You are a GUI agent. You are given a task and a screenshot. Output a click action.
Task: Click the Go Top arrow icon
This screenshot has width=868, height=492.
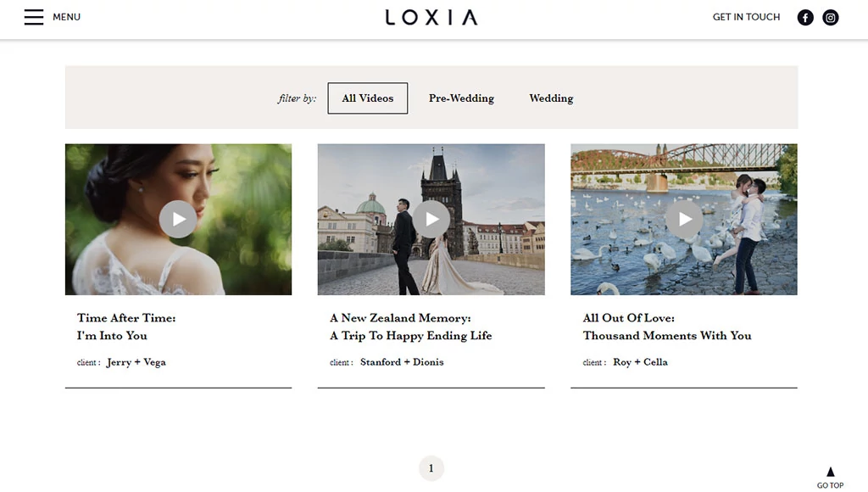(x=831, y=472)
